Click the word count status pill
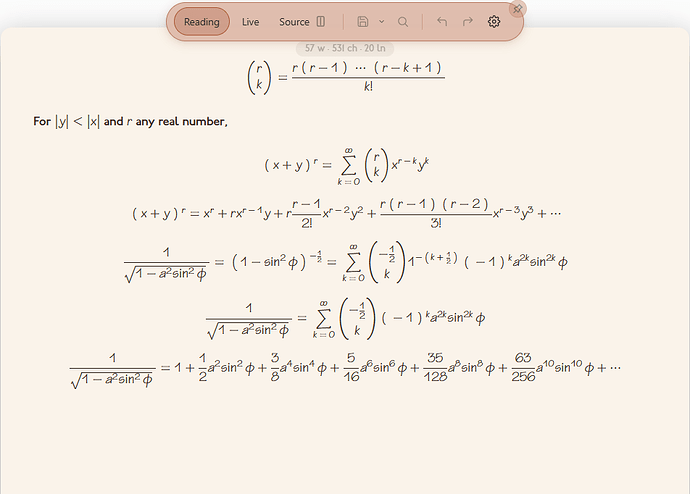The width and height of the screenshot is (690, 494). pos(345,48)
